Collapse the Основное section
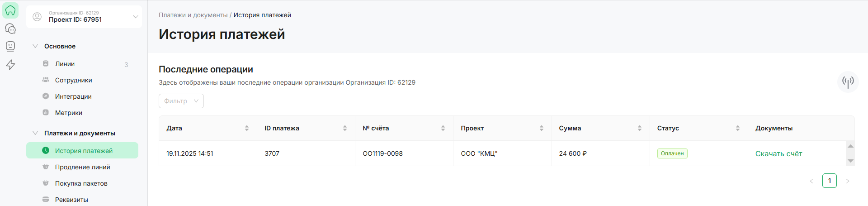Image resolution: width=868 pixels, height=206 pixels. [35, 46]
